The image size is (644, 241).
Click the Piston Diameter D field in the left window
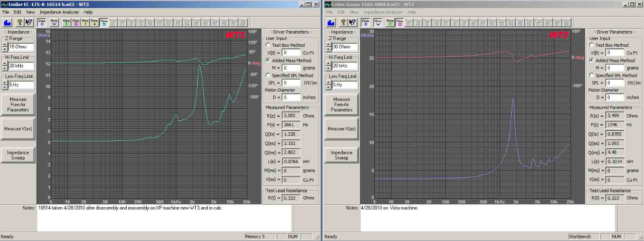tap(291, 97)
